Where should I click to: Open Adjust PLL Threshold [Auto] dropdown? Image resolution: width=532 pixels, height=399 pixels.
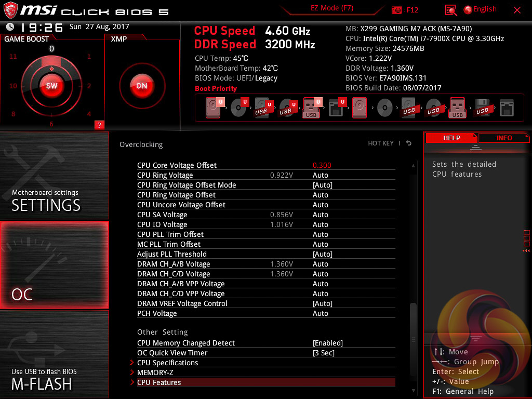[x=322, y=254]
